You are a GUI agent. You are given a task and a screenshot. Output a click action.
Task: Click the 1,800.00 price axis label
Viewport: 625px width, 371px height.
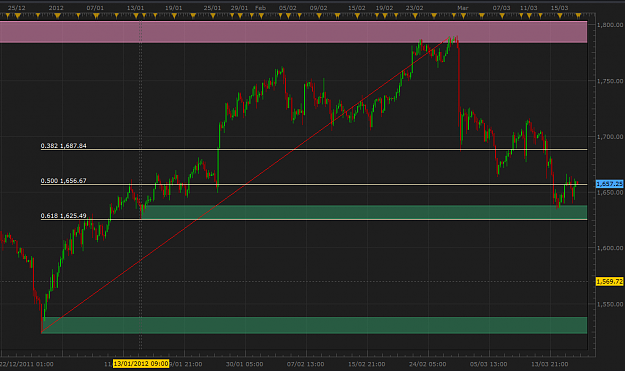(x=610, y=25)
